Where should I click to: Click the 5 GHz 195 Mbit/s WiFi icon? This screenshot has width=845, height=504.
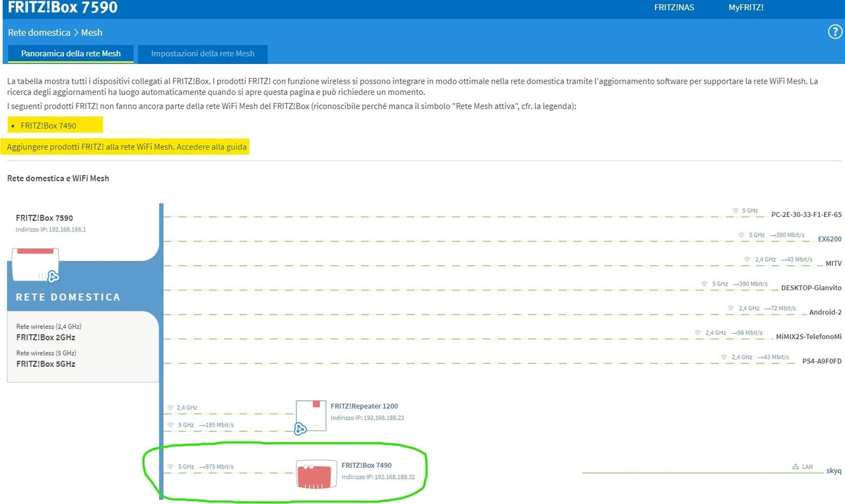[x=170, y=425]
